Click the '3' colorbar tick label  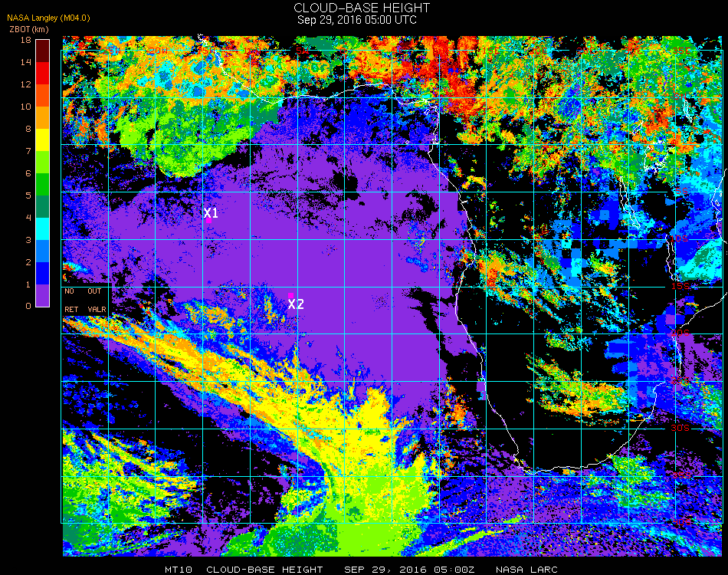[28, 240]
